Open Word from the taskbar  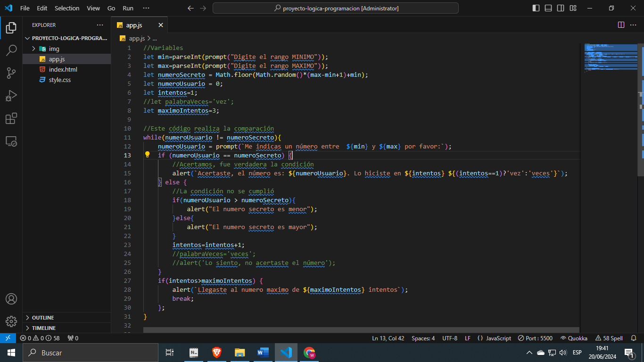(x=263, y=353)
